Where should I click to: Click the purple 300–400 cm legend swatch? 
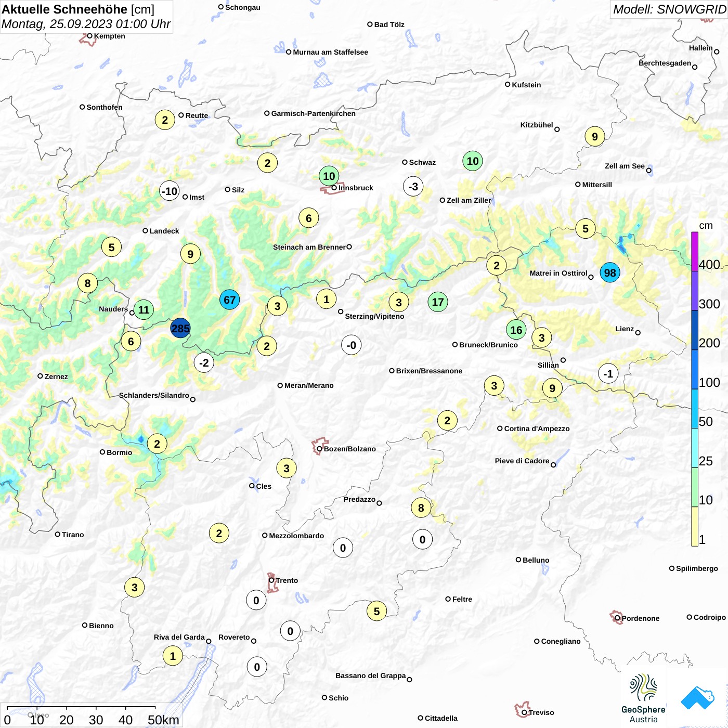click(x=695, y=291)
